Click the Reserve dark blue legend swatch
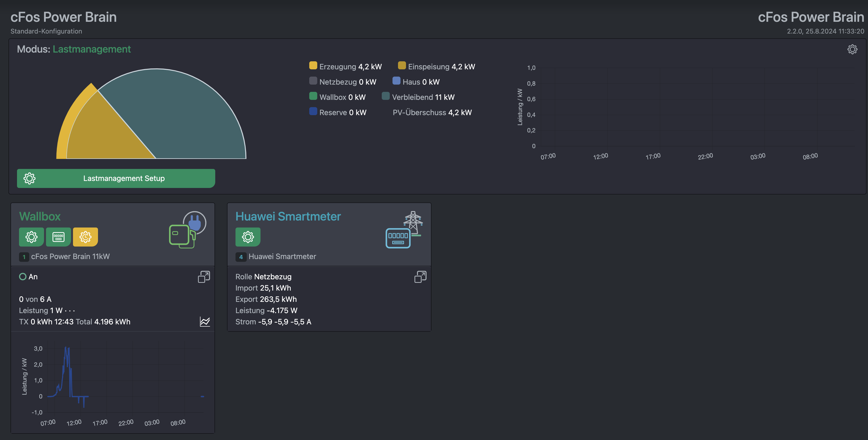 (313, 111)
